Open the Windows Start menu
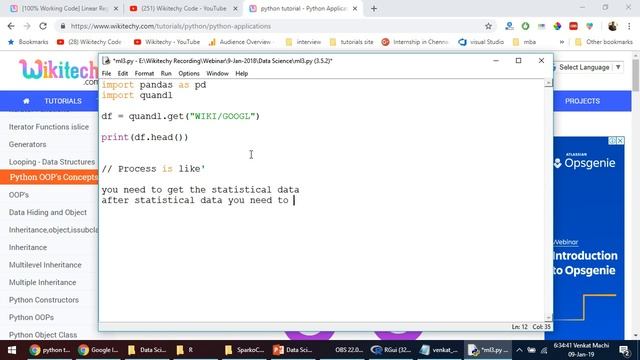640x360 pixels. (x=12, y=350)
